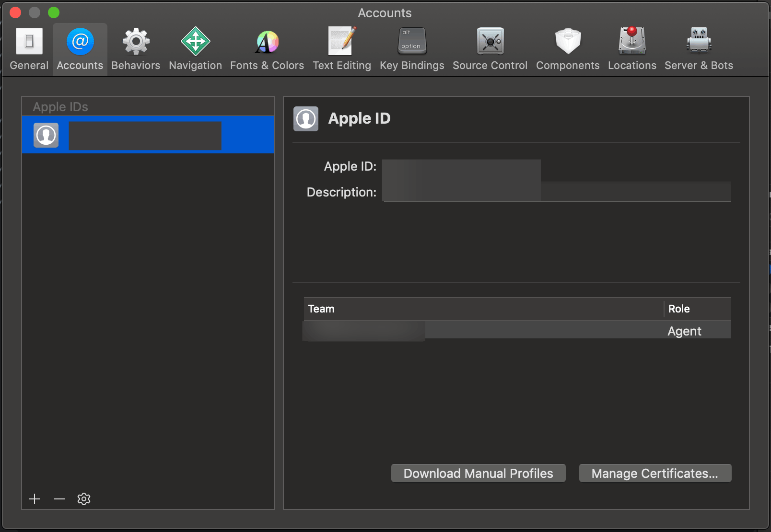
Task: Open the Locations pane
Action: click(631, 48)
